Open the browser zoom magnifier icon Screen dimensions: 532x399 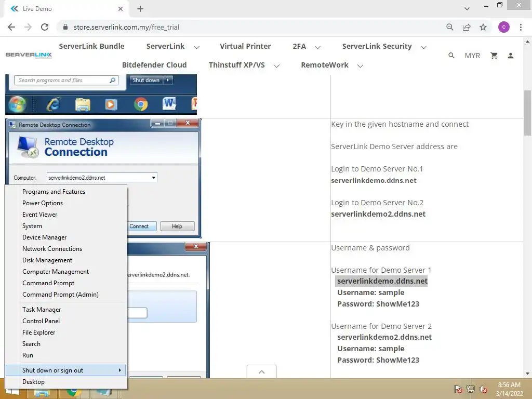[x=450, y=27]
